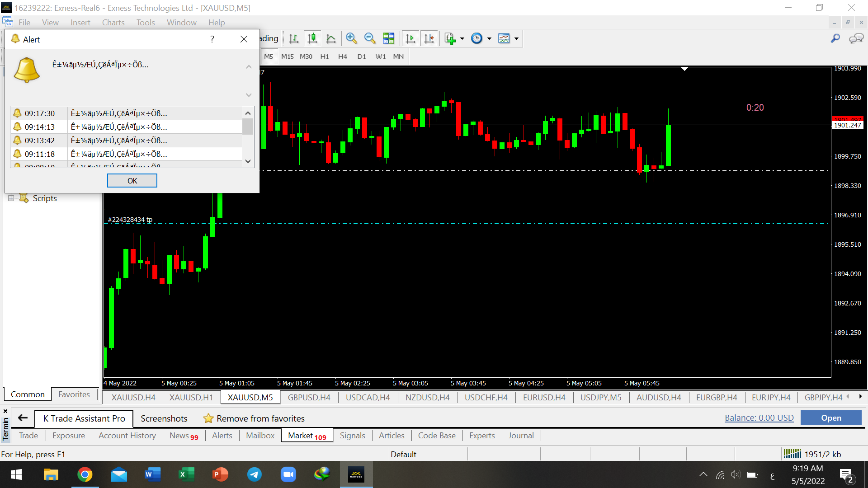This screenshot has height=488, width=868.
Task: Open the search magnifier in toolbar
Action: coord(835,39)
